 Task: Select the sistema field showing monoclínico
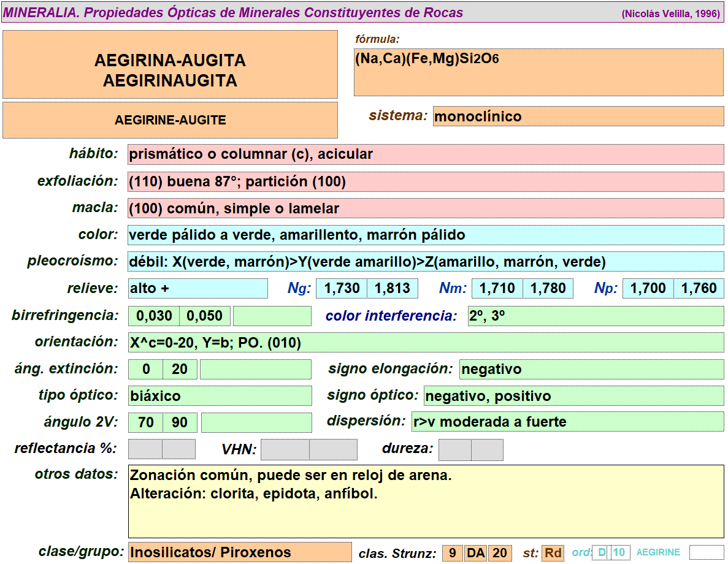pos(578,116)
